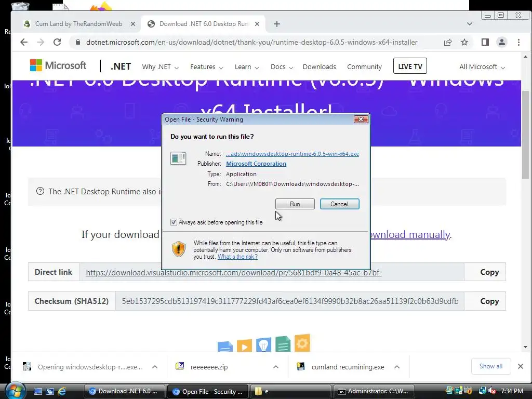The height and width of the screenshot is (399, 532).
Task: Expand options for reeeeeee.zip download
Action: (x=276, y=367)
